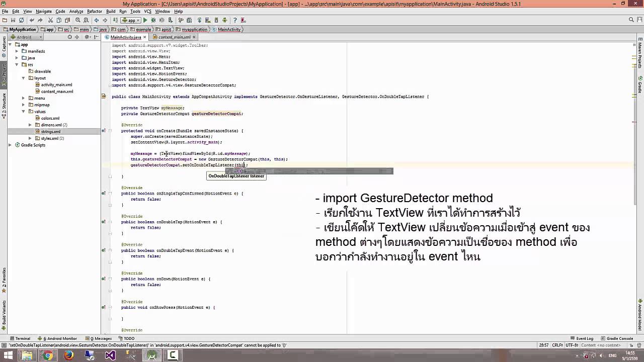Click the Debug app bug icon
The height and width of the screenshot is (362, 644).
pos(153,20)
